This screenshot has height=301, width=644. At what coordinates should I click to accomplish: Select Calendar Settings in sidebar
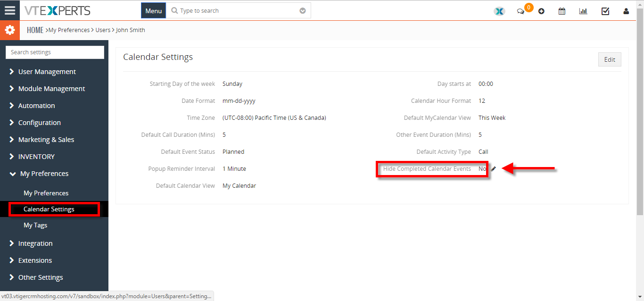click(49, 209)
